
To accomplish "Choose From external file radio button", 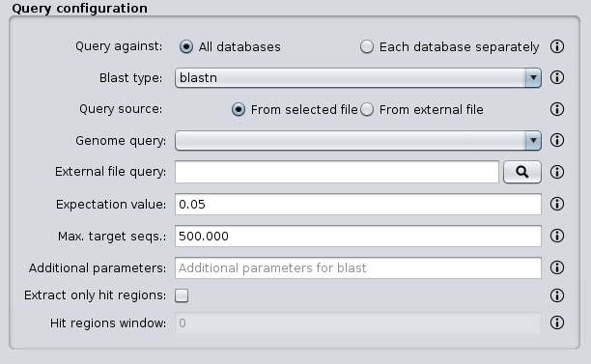I will coord(367,110).
